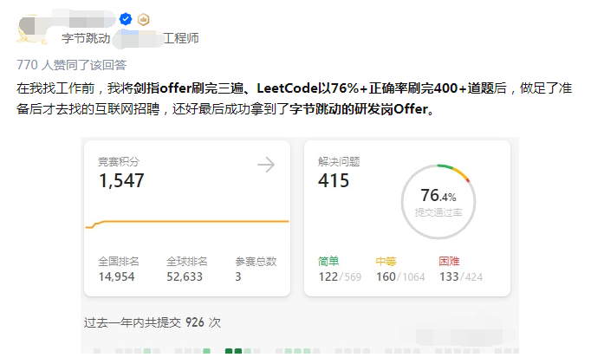Click bold text 字节跳动的研发岗Offer
Image resolution: width=591 pixels, height=364 pixels.
[359, 109]
